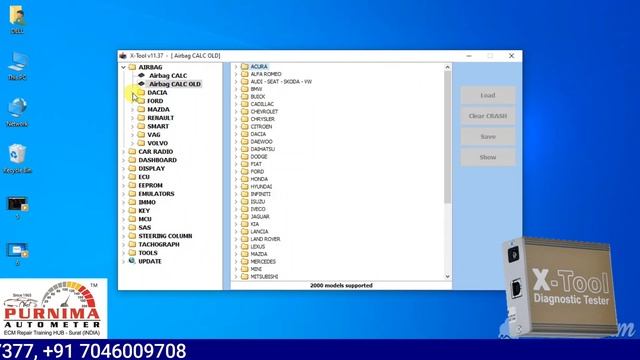Select DODGE in brand list
The image size is (640, 360).
[259, 157]
